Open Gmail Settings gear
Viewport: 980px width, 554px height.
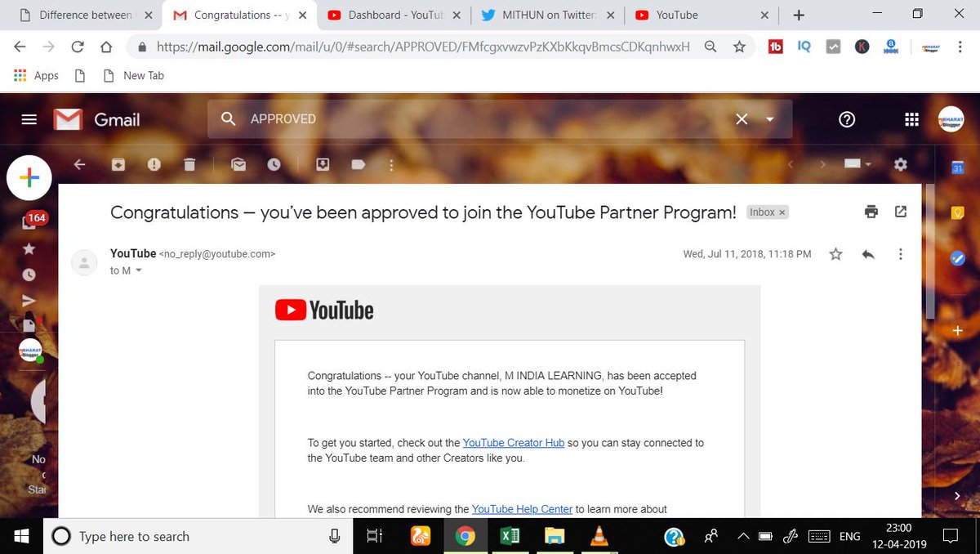coord(901,164)
